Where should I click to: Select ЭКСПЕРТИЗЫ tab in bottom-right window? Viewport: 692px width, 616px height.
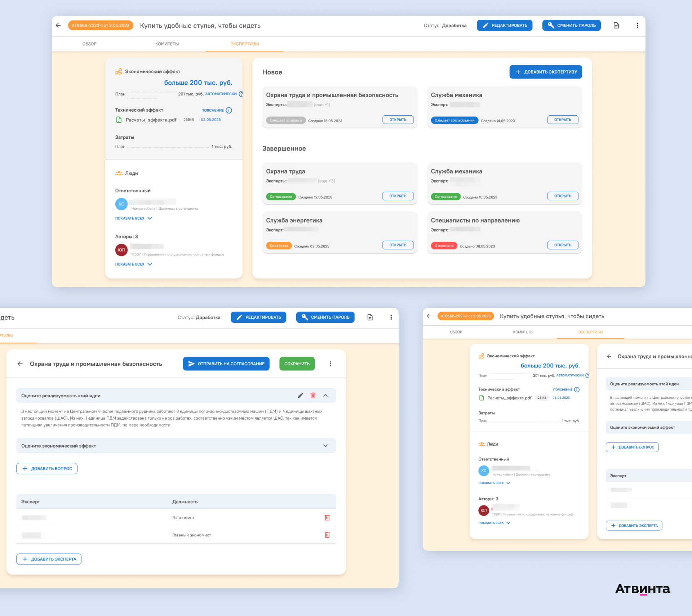pyautogui.click(x=590, y=332)
